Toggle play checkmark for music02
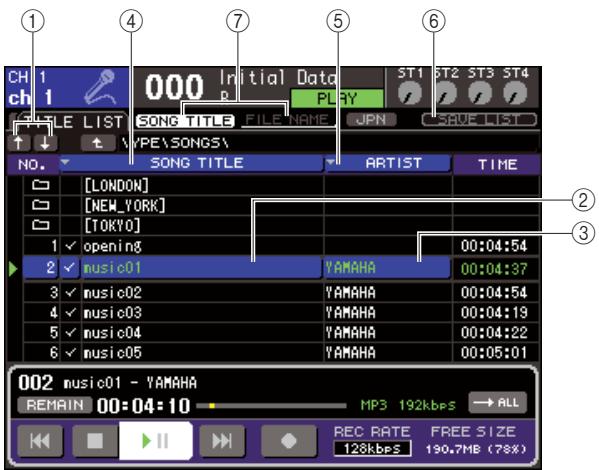Image resolution: width=599 pixels, height=470 pixels. (70, 293)
